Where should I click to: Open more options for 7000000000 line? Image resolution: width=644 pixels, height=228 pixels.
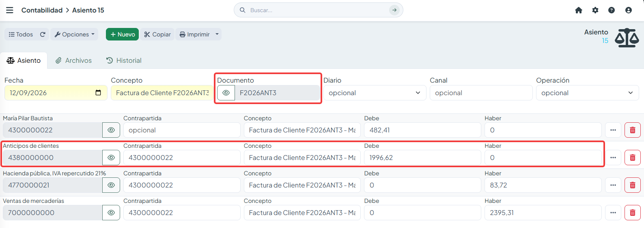pos(613,213)
